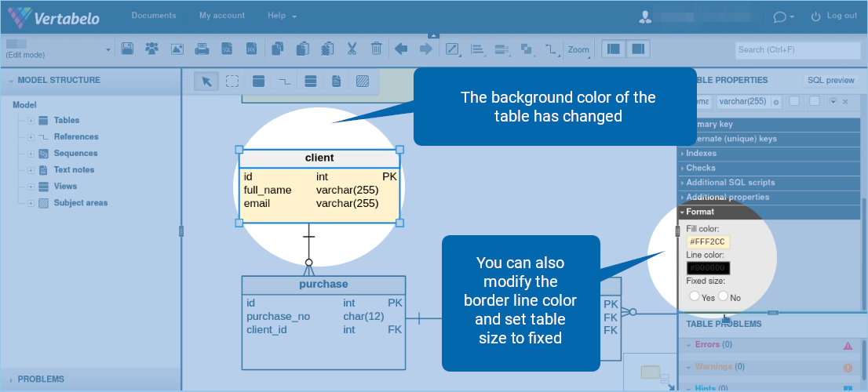Viewport: 868px width, 392px height.
Task: Choose the dashed marquee selection tool
Action: pyautogui.click(x=232, y=82)
